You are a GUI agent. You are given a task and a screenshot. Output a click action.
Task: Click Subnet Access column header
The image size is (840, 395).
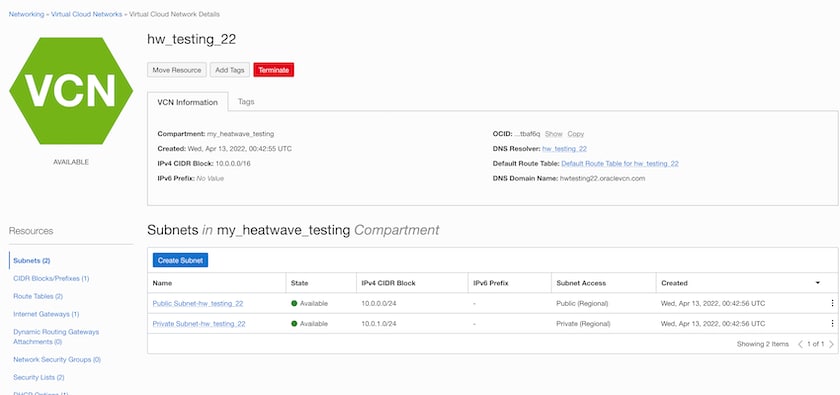tap(581, 283)
